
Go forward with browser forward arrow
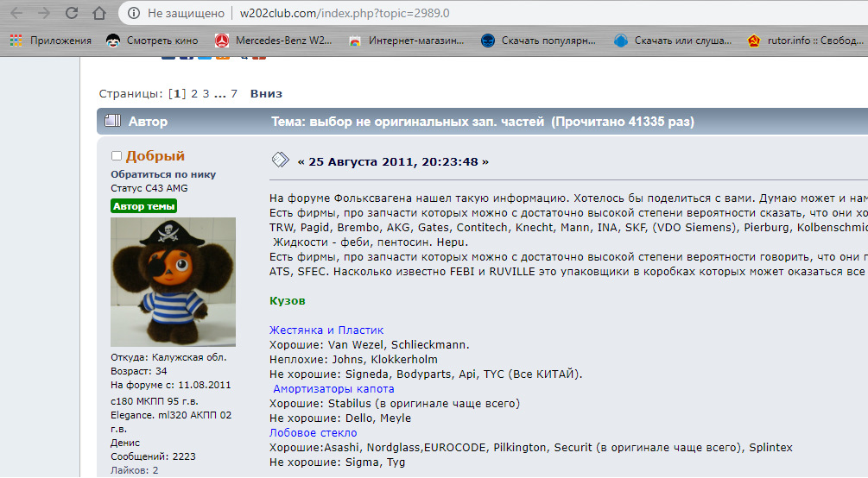pos(44,13)
